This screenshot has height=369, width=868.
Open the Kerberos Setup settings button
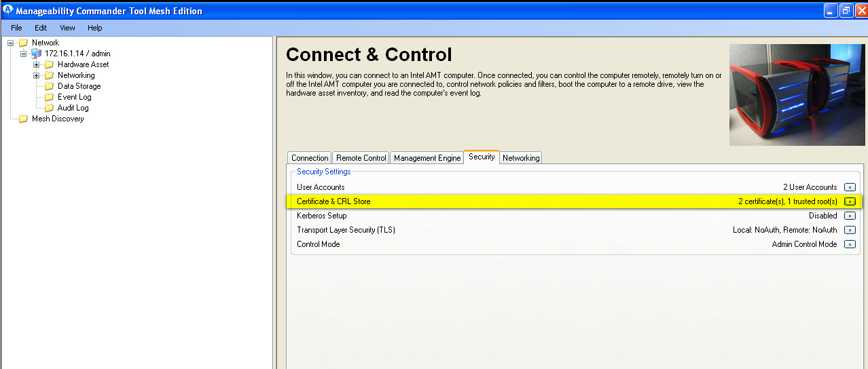coord(850,216)
